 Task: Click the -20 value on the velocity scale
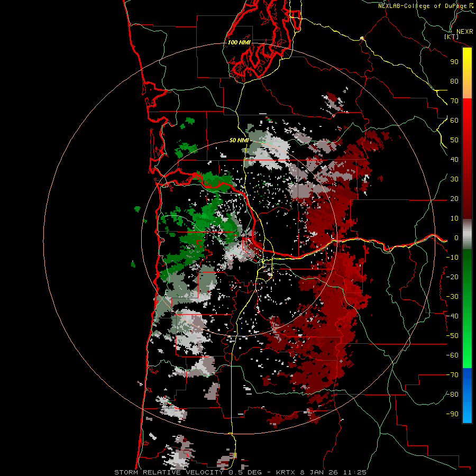pyautogui.click(x=452, y=277)
